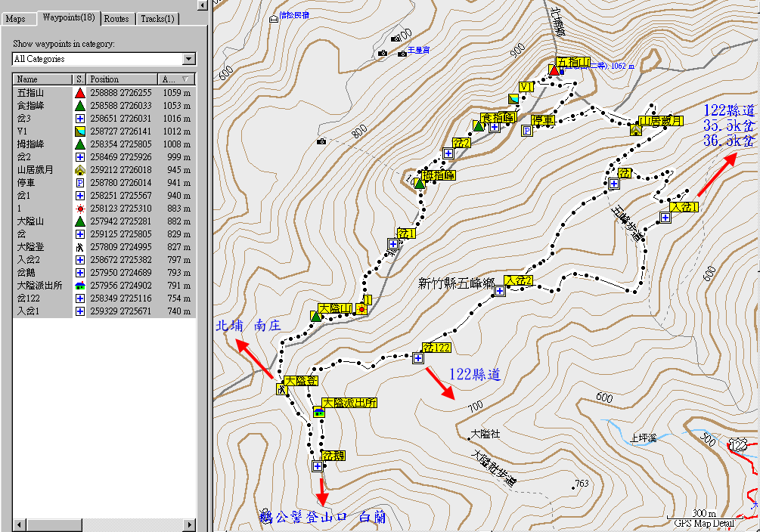Click the green 大隘山 triangle on the map
This screenshot has height=532, width=760.
click(x=316, y=316)
